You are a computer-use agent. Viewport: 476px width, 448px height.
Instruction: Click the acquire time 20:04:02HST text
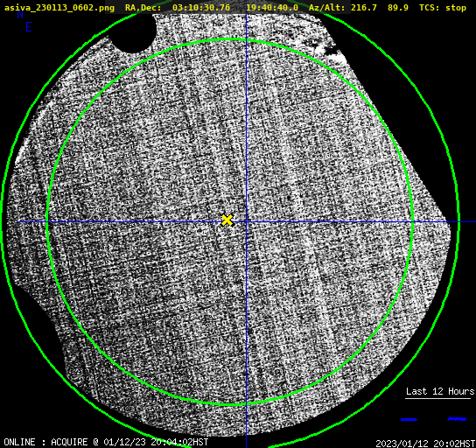click(179, 442)
